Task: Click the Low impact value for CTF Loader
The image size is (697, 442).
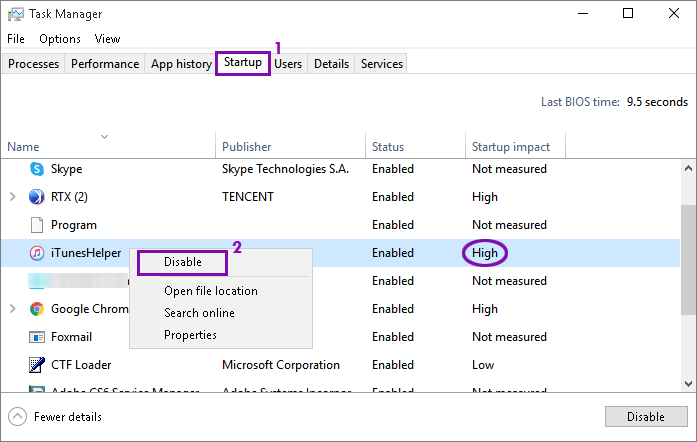Action: pyautogui.click(x=483, y=365)
